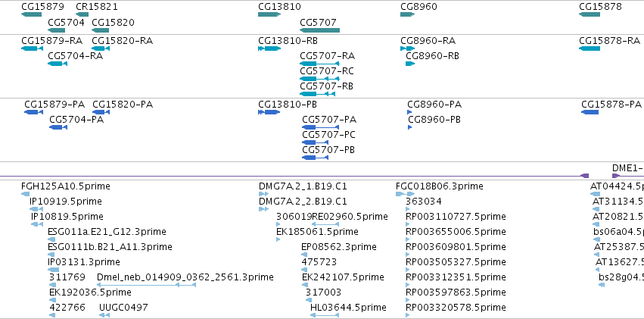Select the CG5707-RA transcript glyph
The width and height of the screenshot is (644, 319).
point(319,64)
